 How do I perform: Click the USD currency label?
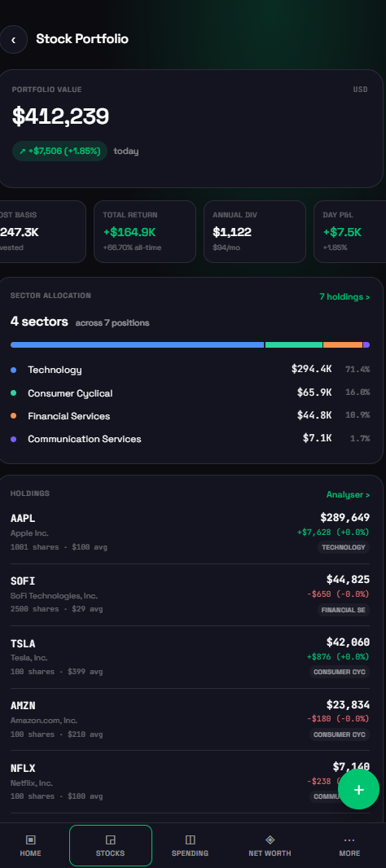361,90
